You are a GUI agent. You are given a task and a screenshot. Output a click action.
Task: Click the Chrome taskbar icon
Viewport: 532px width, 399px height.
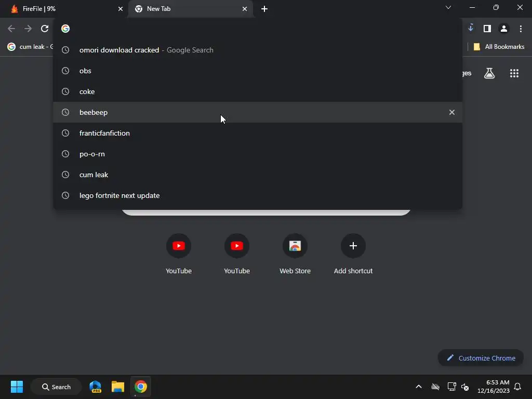click(x=140, y=387)
